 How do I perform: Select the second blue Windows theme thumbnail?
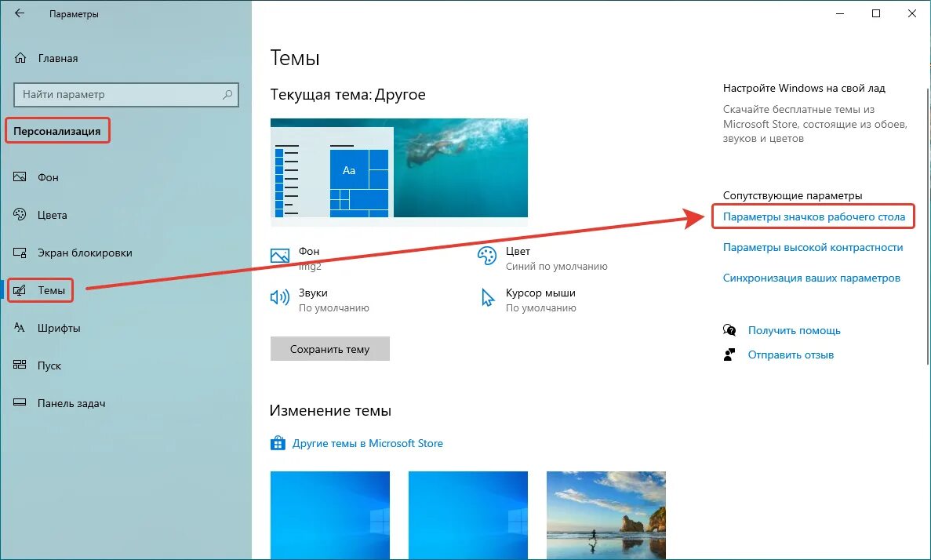468,515
